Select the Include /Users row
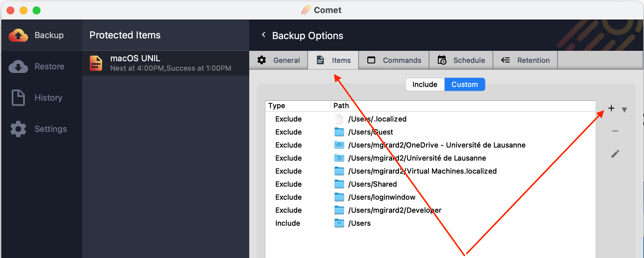This screenshot has height=258, width=644. (x=359, y=223)
